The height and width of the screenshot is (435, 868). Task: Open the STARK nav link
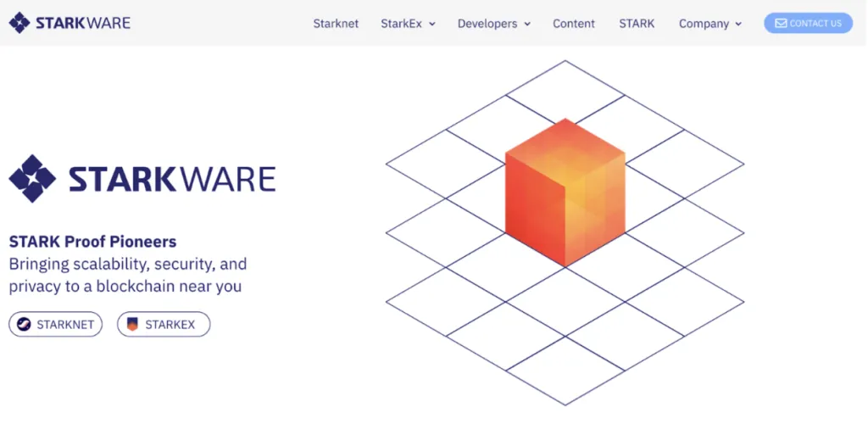(x=637, y=24)
